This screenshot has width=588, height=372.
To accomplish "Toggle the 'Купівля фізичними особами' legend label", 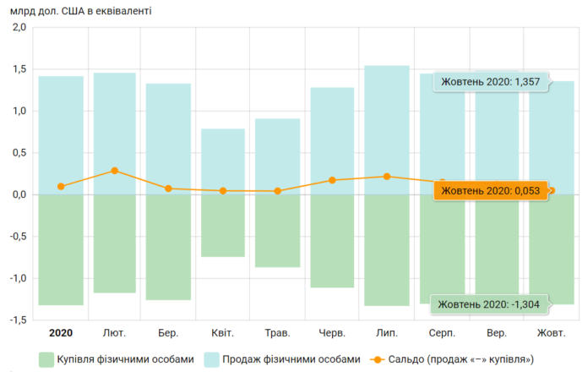I will [119, 359].
